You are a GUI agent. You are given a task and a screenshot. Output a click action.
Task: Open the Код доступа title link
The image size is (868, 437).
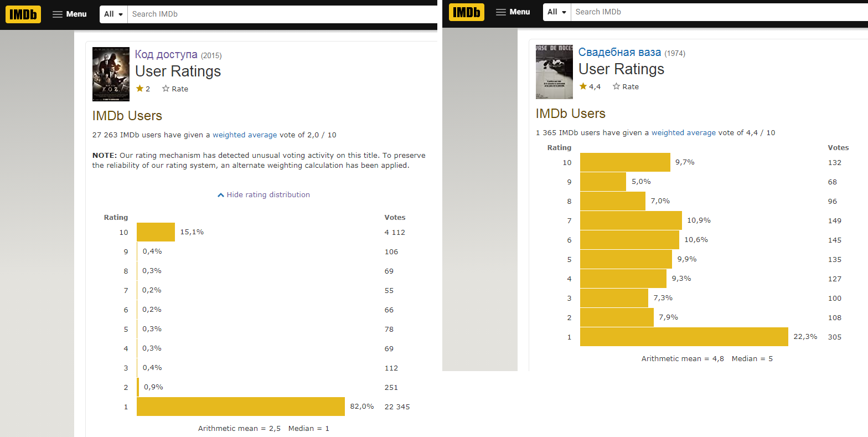coord(166,54)
